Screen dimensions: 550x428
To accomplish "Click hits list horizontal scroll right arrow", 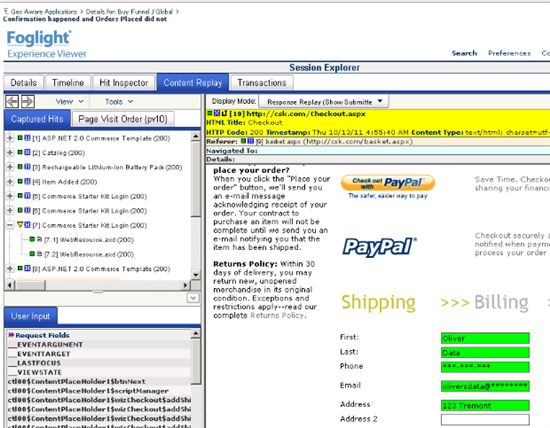I will pyautogui.click(x=186, y=285).
